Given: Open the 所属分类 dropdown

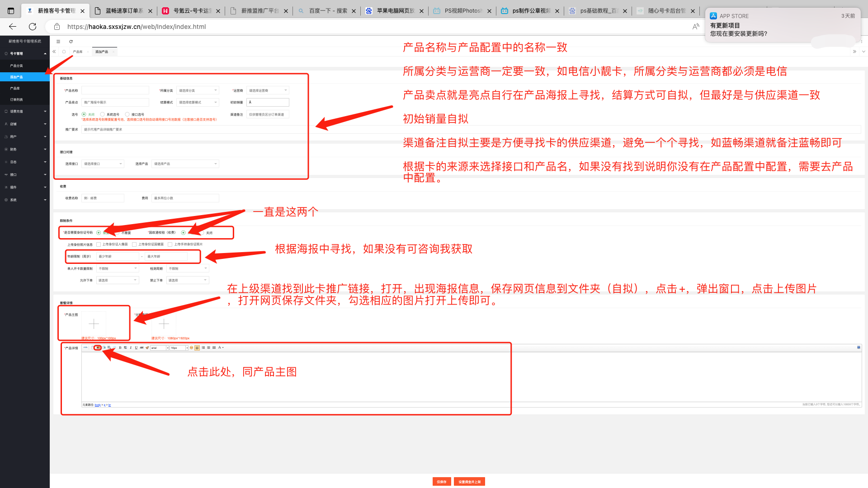Looking at the screenshot, I should pyautogui.click(x=198, y=90).
